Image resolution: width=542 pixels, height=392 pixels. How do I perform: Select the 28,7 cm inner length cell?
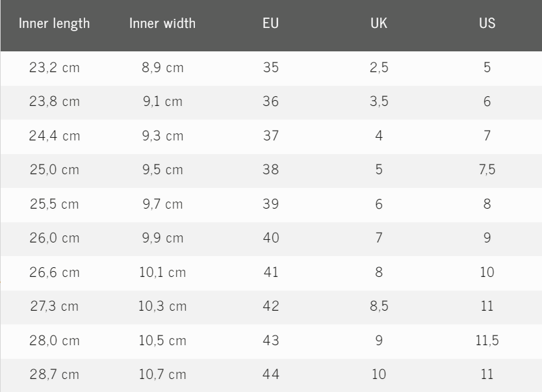click(x=55, y=374)
